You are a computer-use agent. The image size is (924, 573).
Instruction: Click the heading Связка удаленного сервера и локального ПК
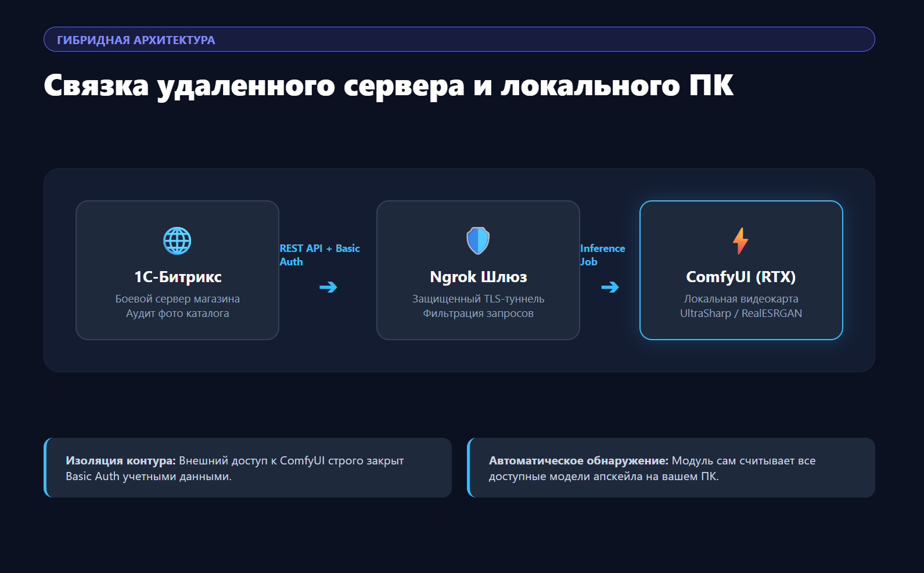tap(389, 85)
